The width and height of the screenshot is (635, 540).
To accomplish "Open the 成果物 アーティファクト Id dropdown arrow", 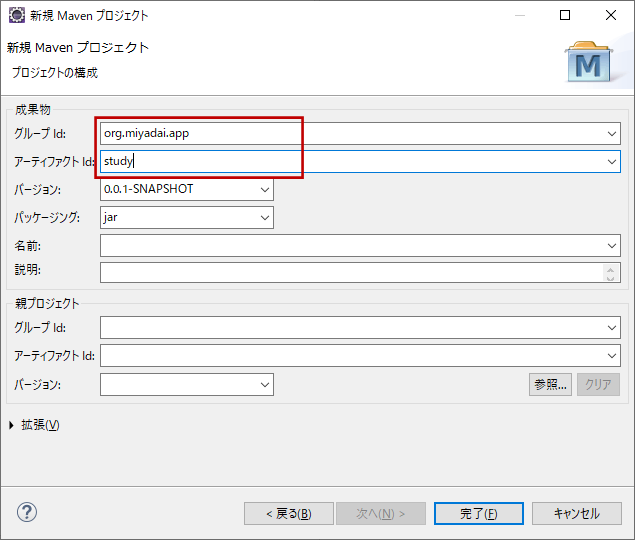I will coord(612,162).
